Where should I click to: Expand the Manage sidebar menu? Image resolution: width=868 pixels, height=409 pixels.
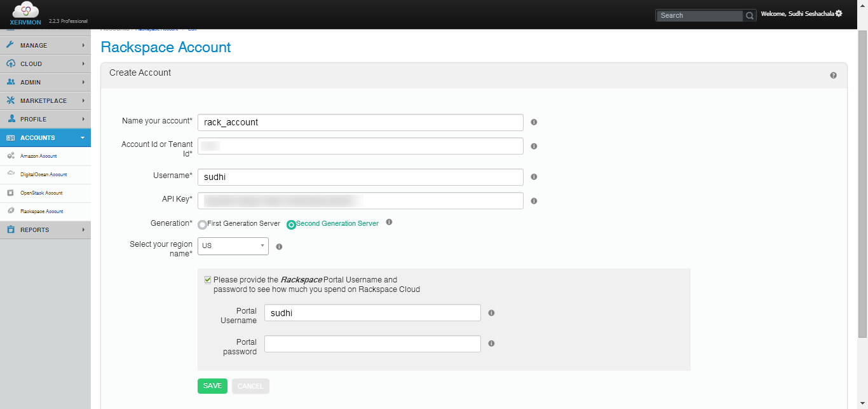pos(45,45)
